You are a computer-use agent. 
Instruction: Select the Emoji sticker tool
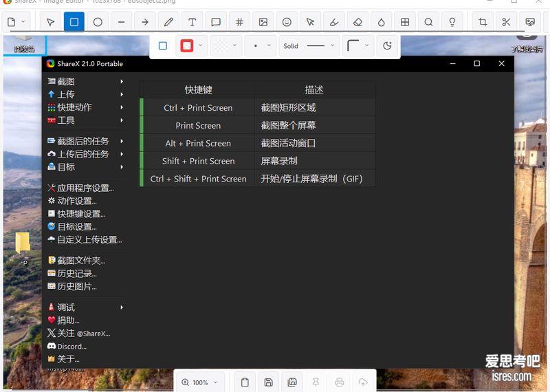coord(287,22)
